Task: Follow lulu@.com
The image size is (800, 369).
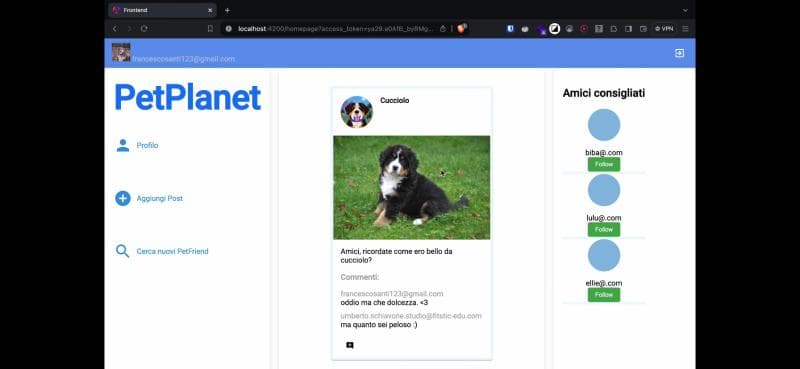Action: point(604,230)
